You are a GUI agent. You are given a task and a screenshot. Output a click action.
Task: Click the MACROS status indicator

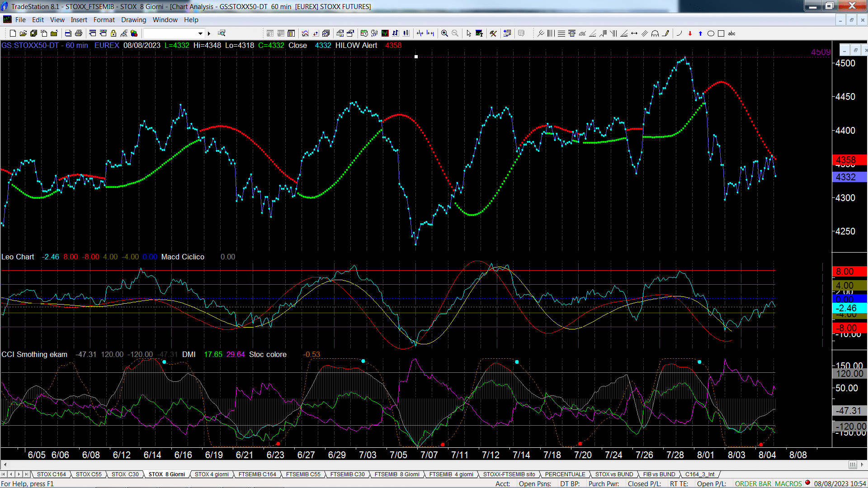[788, 484]
